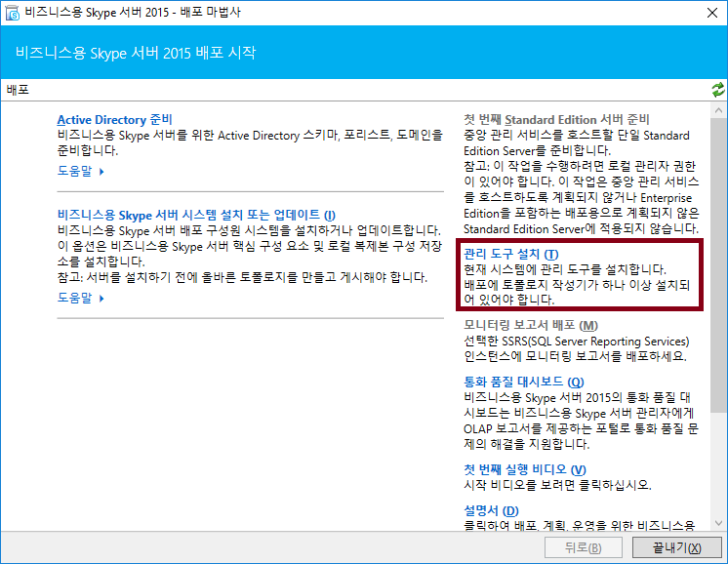Click the green refresh icon
The width and height of the screenshot is (728, 564).
[x=718, y=90]
